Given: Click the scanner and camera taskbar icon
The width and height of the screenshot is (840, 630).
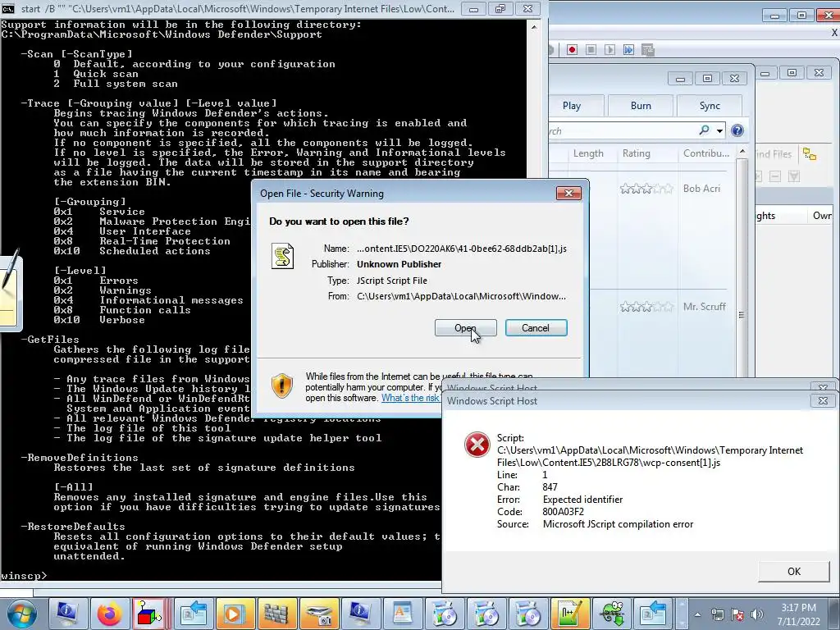Looking at the screenshot, I should coord(318,614).
